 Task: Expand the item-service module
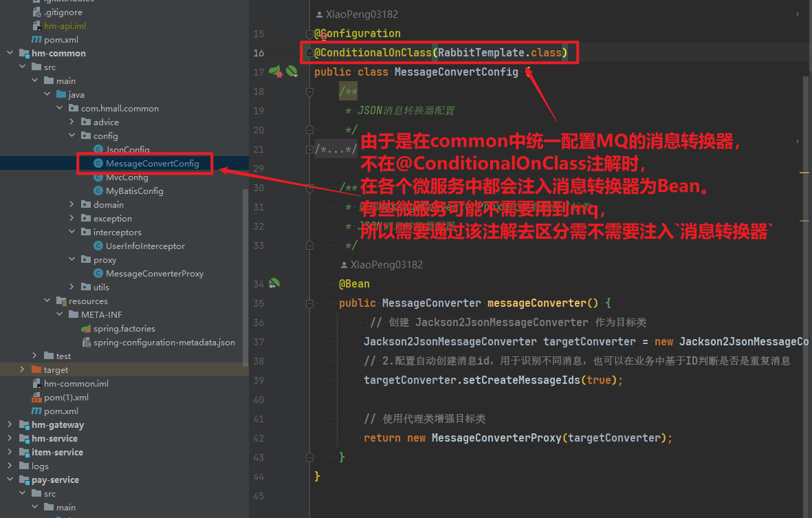(10, 453)
